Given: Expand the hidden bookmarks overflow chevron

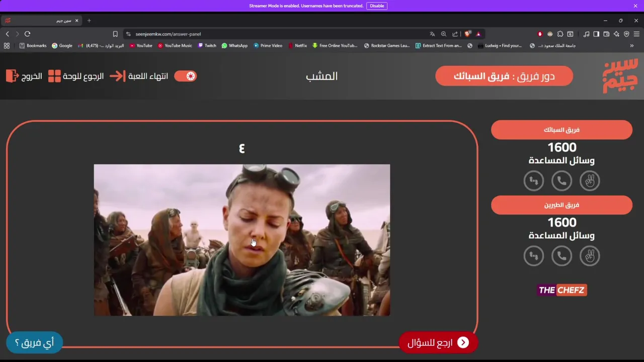Looking at the screenshot, I should pyautogui.click(x=632, y=45).
